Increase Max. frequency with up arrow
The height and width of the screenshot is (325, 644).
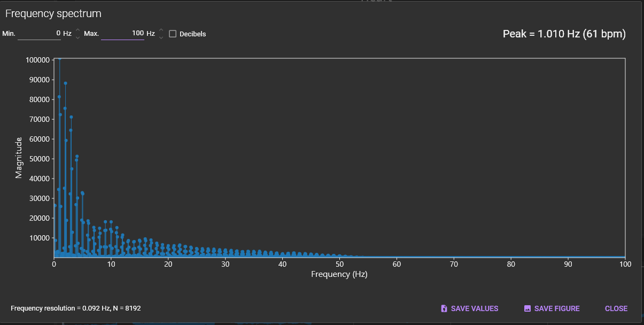161,30
